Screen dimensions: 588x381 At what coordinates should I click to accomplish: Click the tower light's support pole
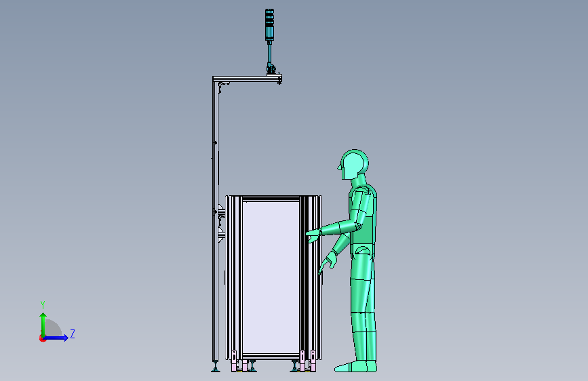pos(269,54)
